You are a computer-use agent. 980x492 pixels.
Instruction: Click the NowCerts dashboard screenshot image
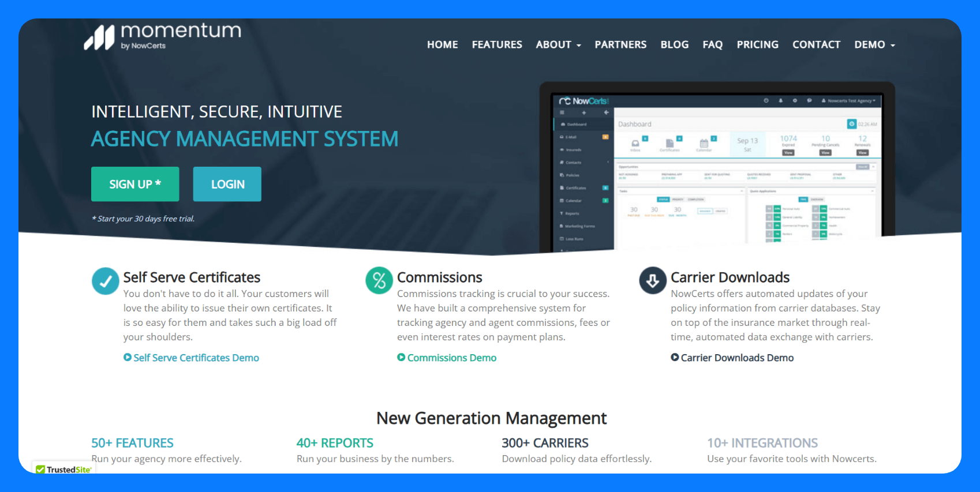(717, 167)
